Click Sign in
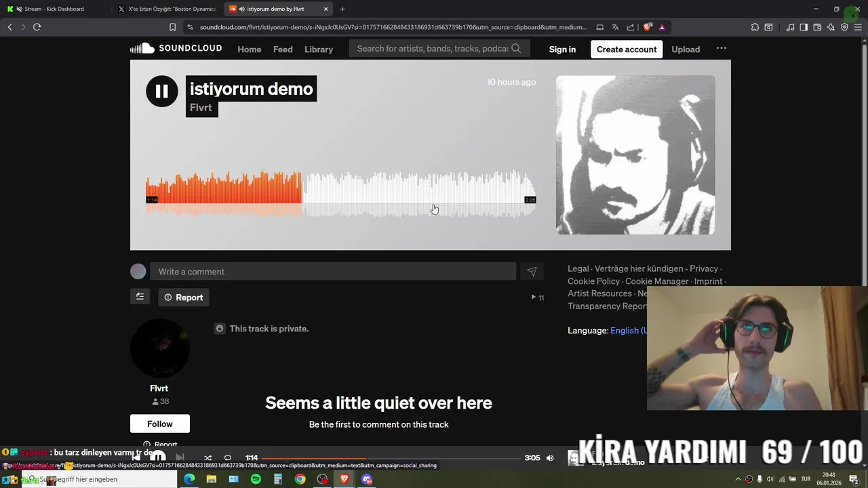Screen dimensions: 868x488 pos(562,49)
